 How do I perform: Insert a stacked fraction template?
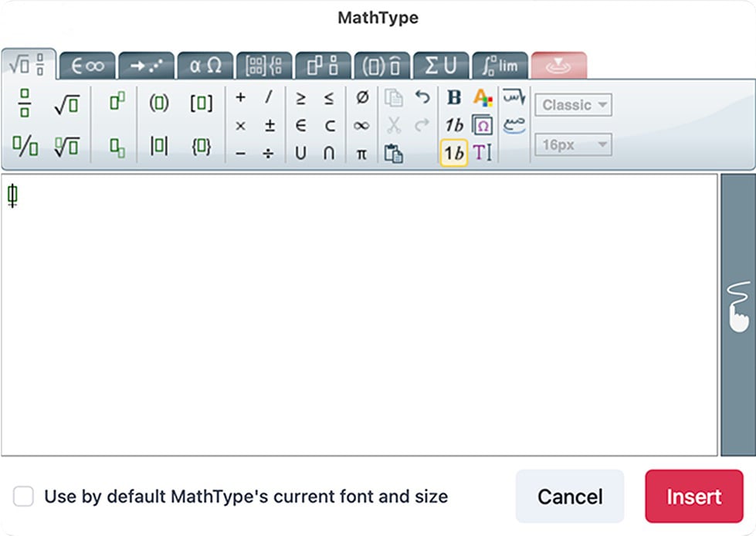[x=25, y=103]
